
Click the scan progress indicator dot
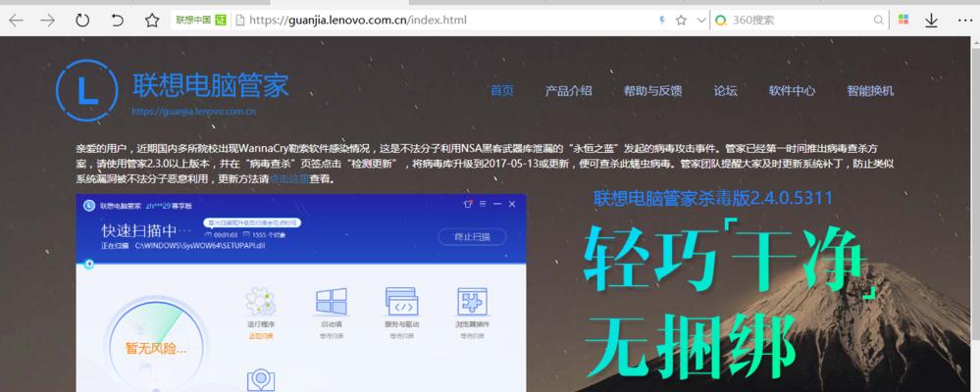click(88, 265)
